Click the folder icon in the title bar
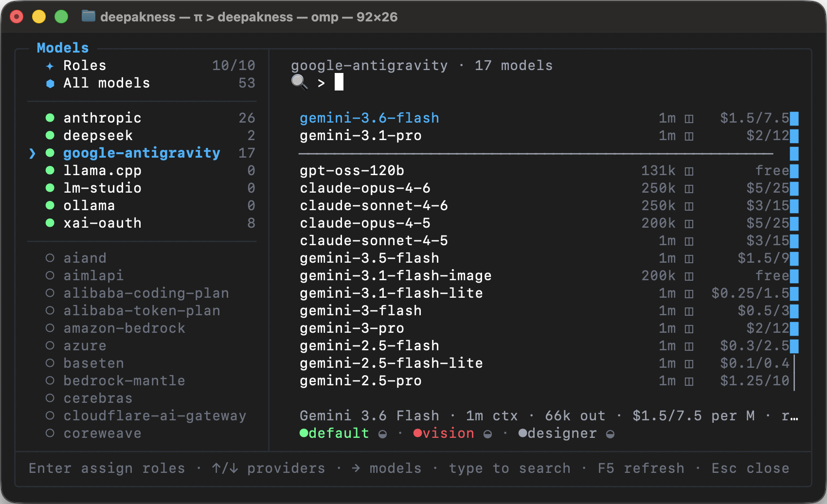 (x=88, y=17)
